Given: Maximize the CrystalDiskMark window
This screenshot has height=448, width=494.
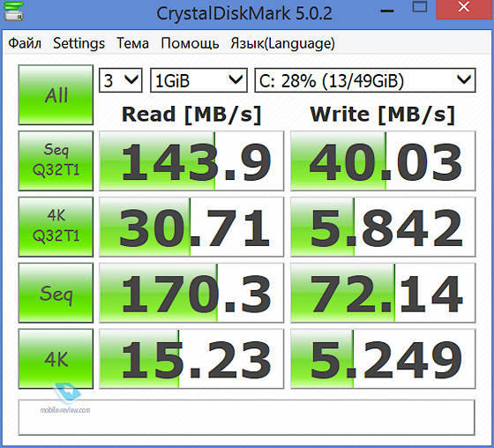Looking at the screenshot, I should tap(420, 7).
